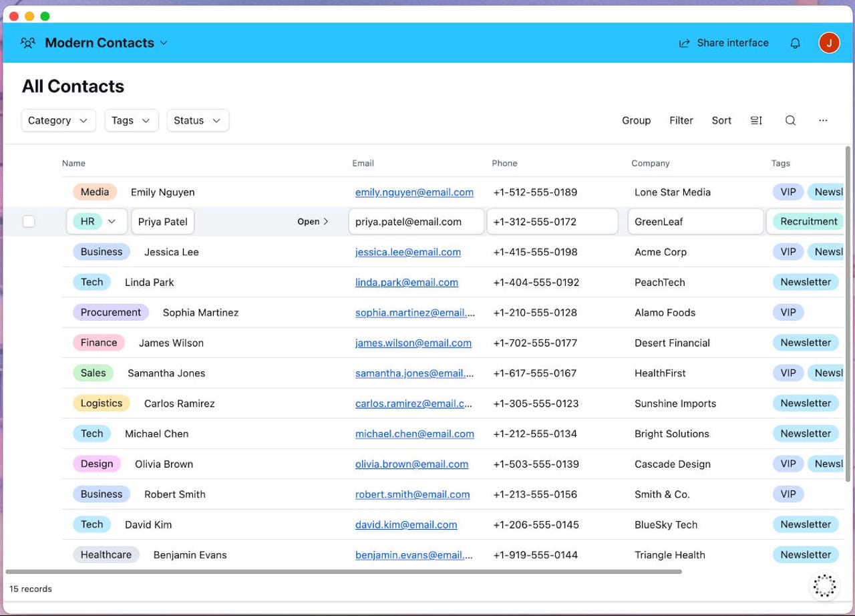Open the Sort menu
855x616 pixels.
(721, 120)
